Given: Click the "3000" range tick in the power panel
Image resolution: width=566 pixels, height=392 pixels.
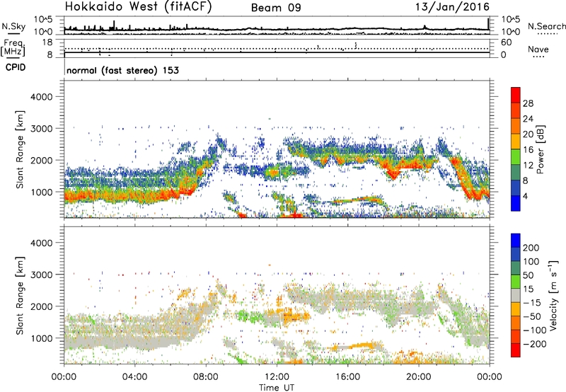Looking at the screenshot, I should tap(41, 129).
